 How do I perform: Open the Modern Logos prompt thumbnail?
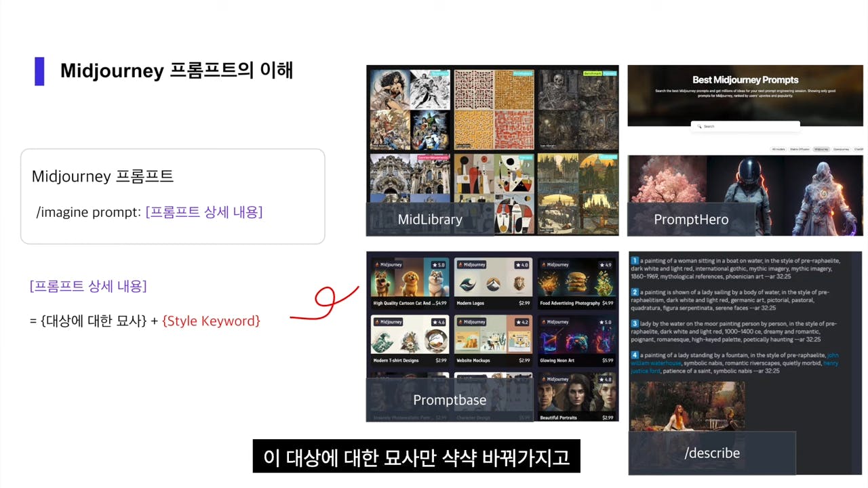point(493,278)
